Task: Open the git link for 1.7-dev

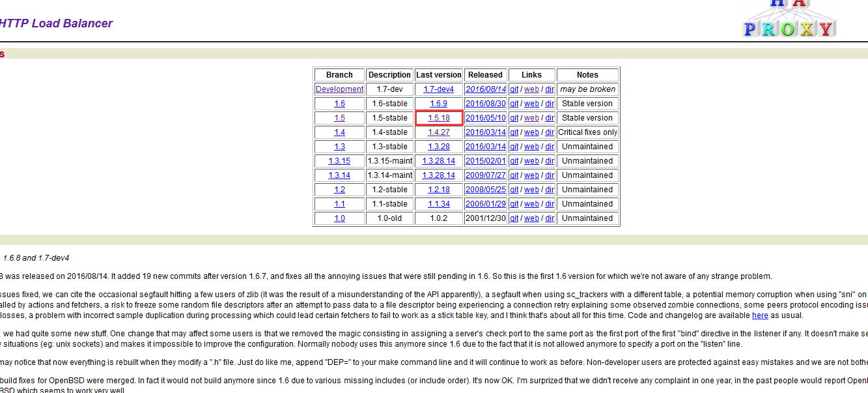Action: tap(514, 89)
